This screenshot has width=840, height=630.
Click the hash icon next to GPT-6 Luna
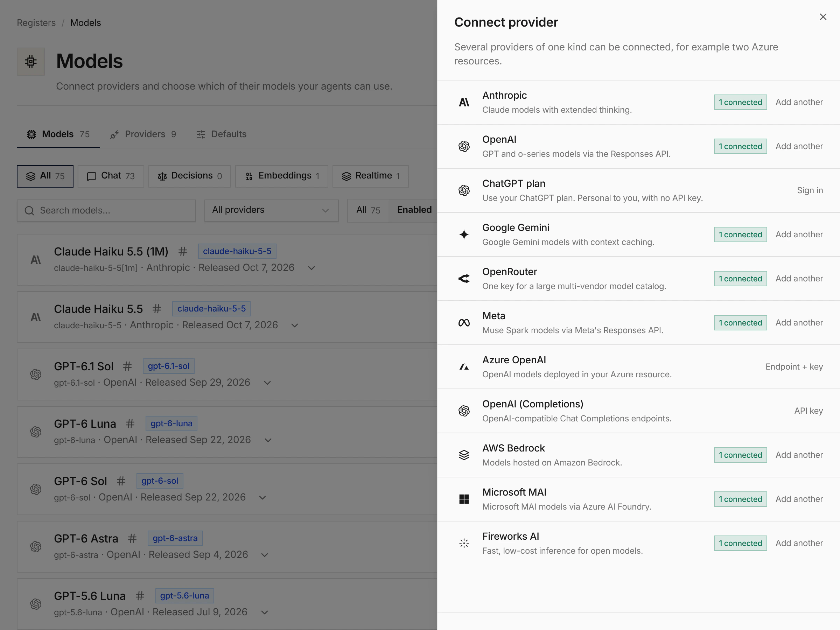coord(130,423)
